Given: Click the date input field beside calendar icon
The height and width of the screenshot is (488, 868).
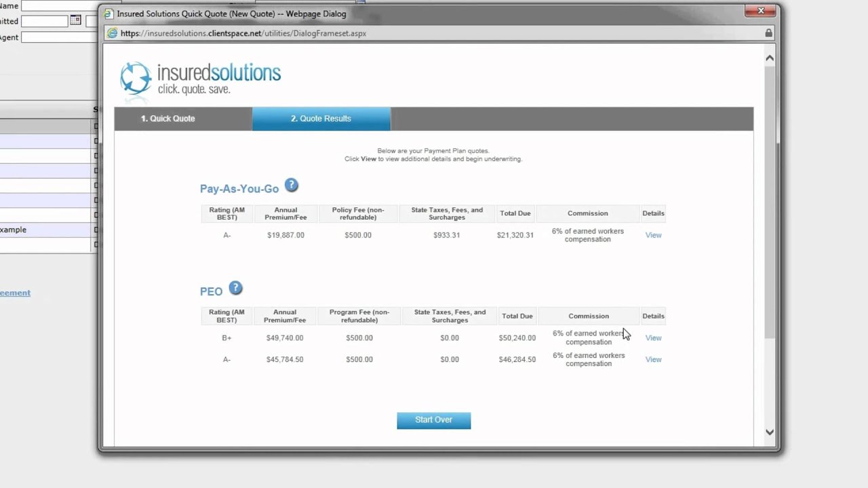Looking at the screenshot, I should 44,21.
